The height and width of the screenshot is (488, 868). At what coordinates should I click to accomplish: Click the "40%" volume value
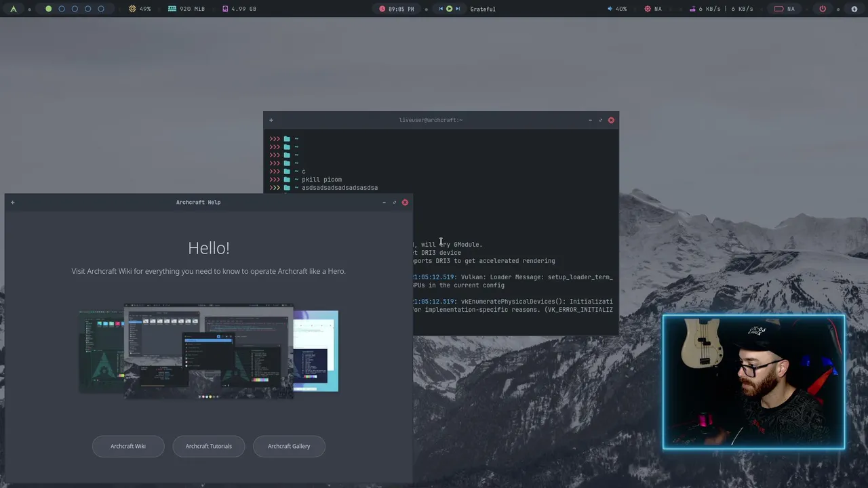(x=621, y=9)
